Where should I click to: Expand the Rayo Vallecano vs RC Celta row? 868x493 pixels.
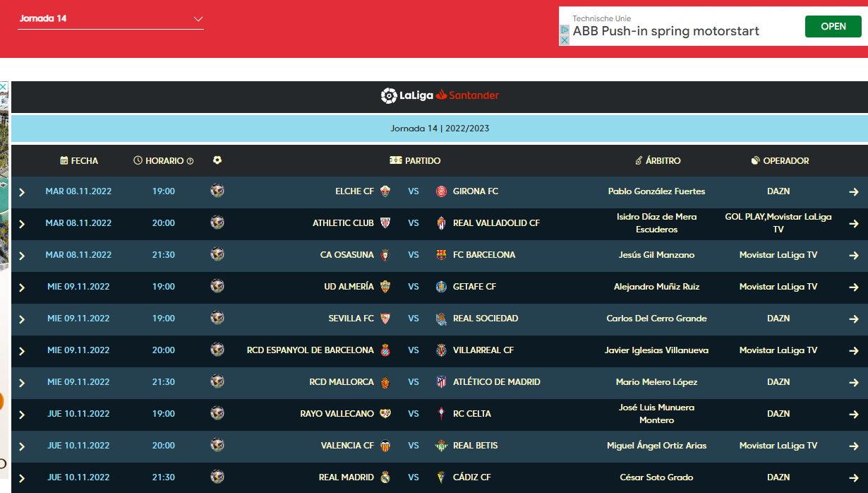click(x=22, y=415)
